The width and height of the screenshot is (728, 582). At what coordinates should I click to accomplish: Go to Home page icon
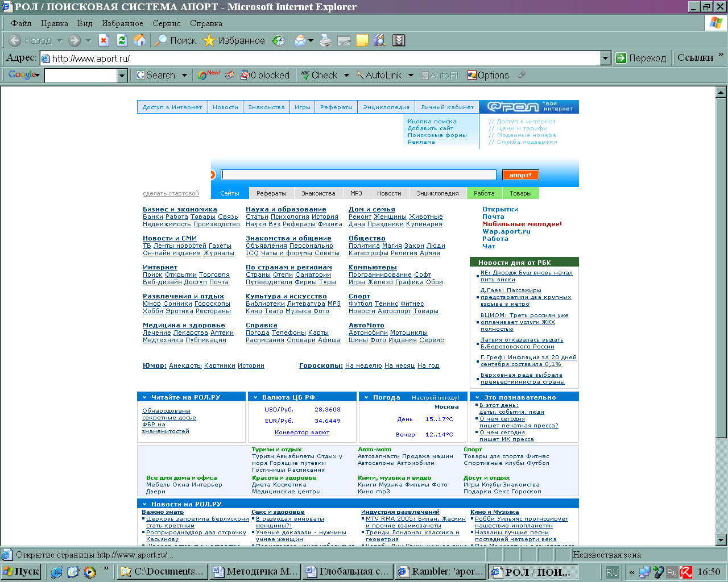tap(139, 40)
